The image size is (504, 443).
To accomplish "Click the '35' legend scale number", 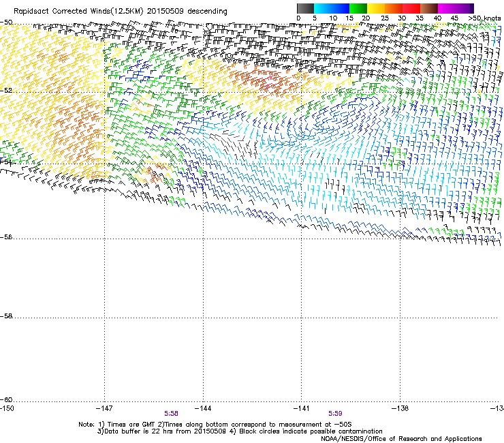I will (420, 18).
